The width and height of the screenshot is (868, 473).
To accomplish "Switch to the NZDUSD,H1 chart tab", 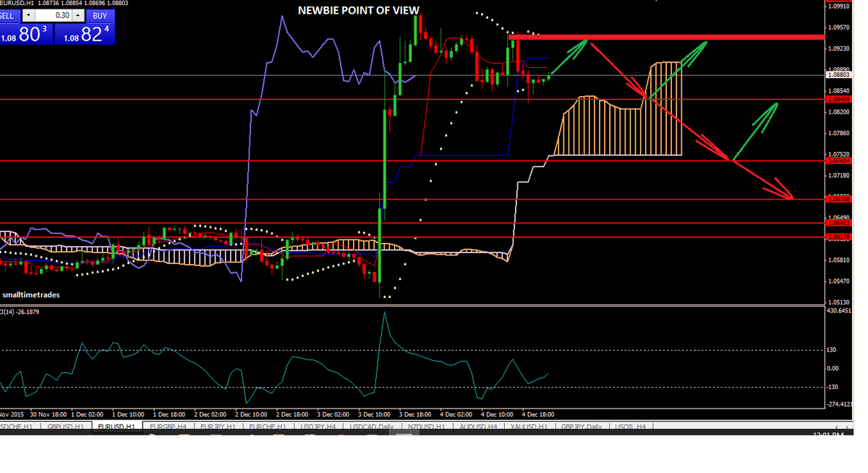I will click(x=427, y=427).
